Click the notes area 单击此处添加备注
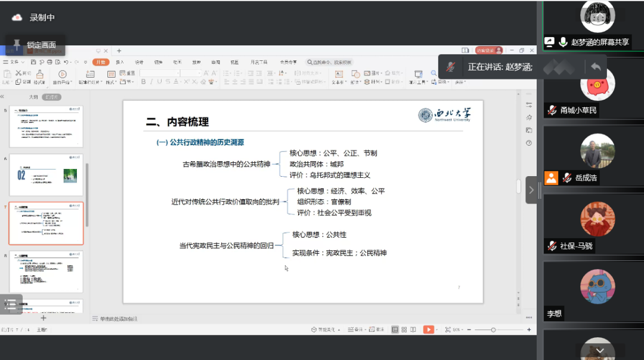The width and height of the screenshot is (644, 360). tap(117, 319)
